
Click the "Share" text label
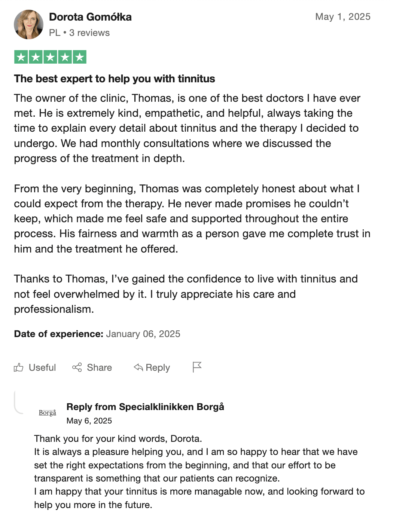click(99, 368)
